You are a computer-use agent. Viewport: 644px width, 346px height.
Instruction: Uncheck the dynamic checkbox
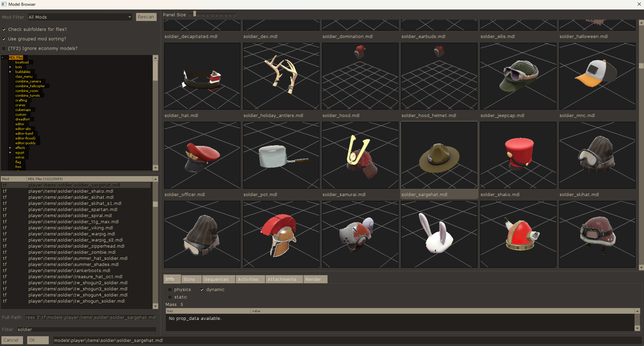202,290
